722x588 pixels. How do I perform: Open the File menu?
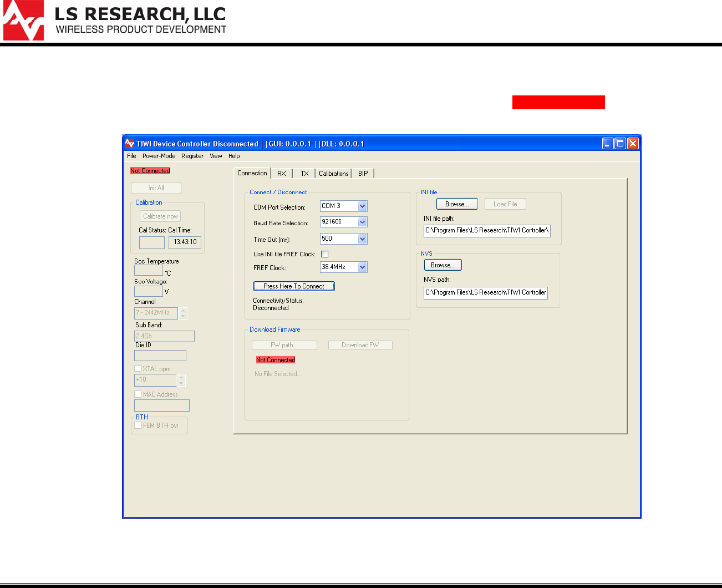tap(131, 156)
